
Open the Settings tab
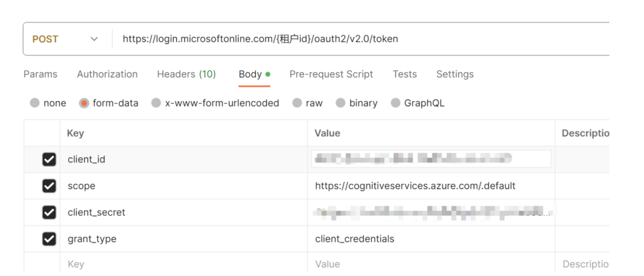(x=455, y=75)
